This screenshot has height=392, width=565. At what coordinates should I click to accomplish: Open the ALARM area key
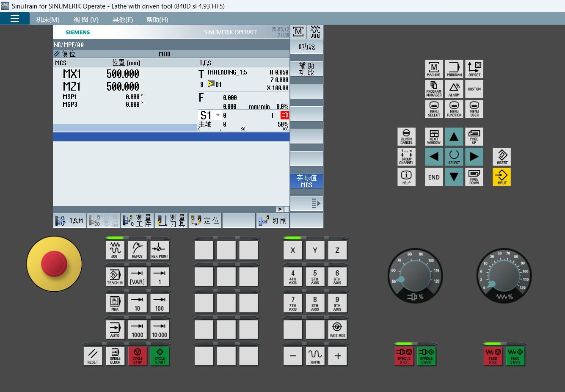pyautogui.click(x=454, y=89)
